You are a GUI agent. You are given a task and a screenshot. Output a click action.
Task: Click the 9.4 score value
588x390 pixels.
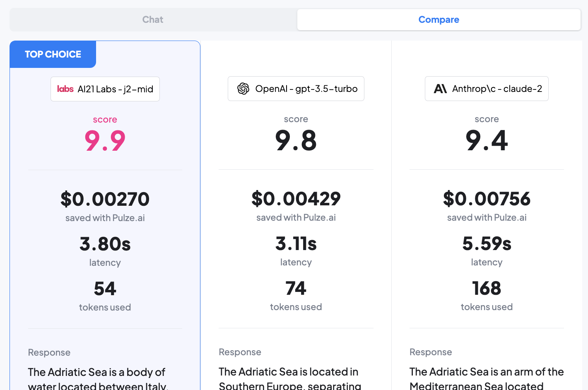pos(487,140)
